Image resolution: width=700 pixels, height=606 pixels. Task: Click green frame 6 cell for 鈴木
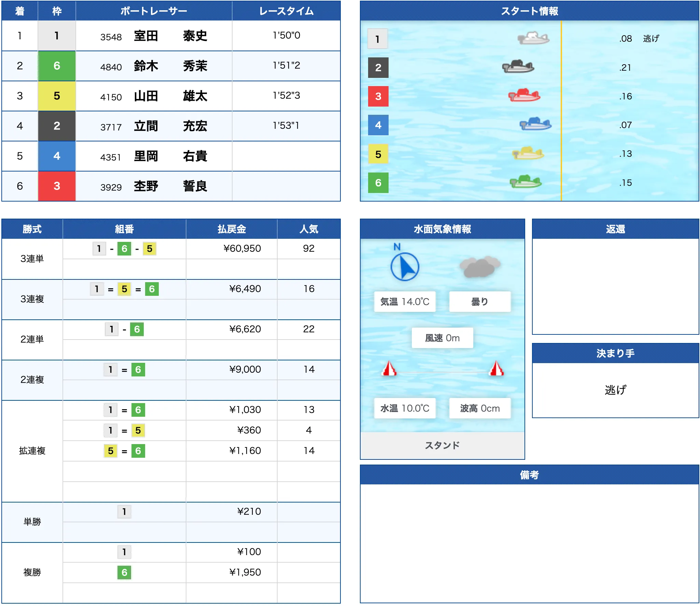pos(57,66)
